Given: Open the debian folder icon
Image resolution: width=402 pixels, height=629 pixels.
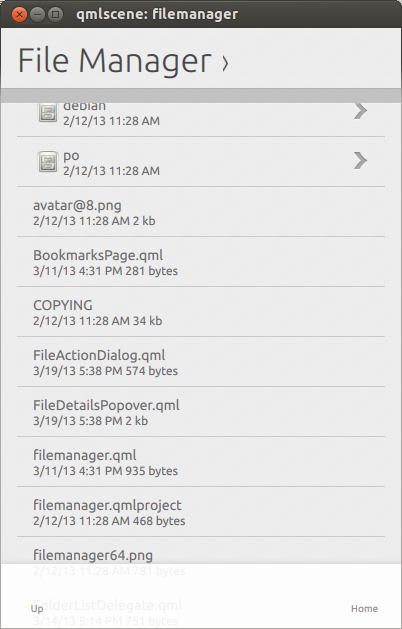Looking at the screenshot, I should (48, 112).
